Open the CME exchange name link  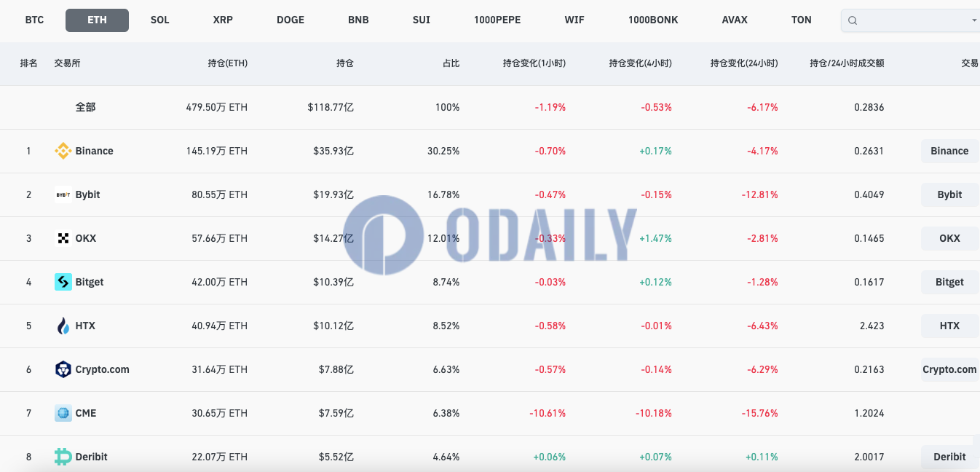point(86,413)
